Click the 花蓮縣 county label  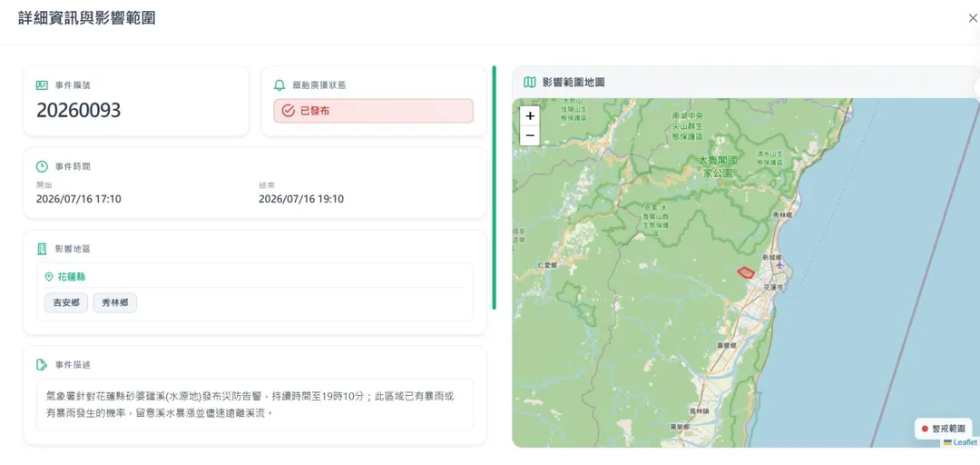point(72,276)
